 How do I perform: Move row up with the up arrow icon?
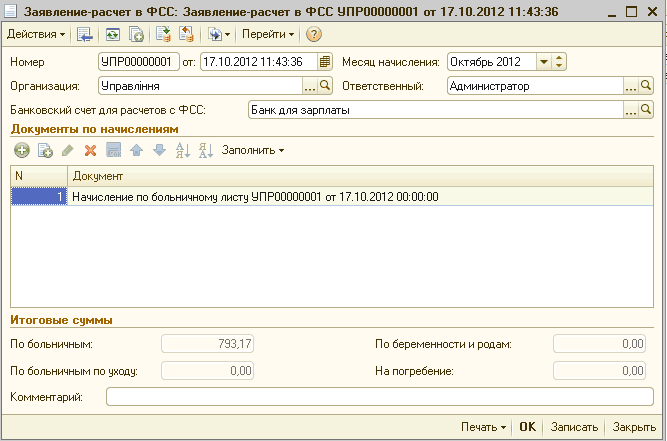point(137,150)
